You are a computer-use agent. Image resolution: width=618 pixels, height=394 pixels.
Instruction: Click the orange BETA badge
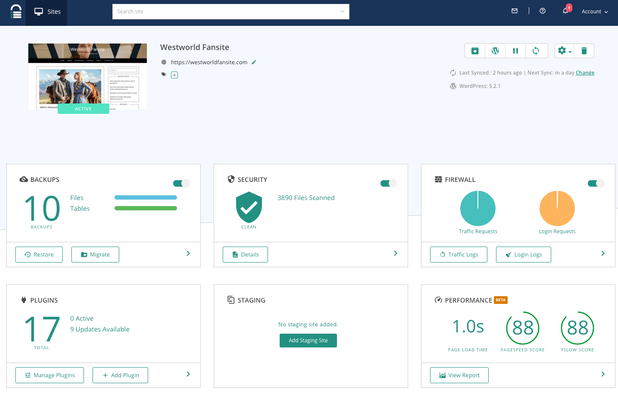pyautogui.click(x=501, y=300)
